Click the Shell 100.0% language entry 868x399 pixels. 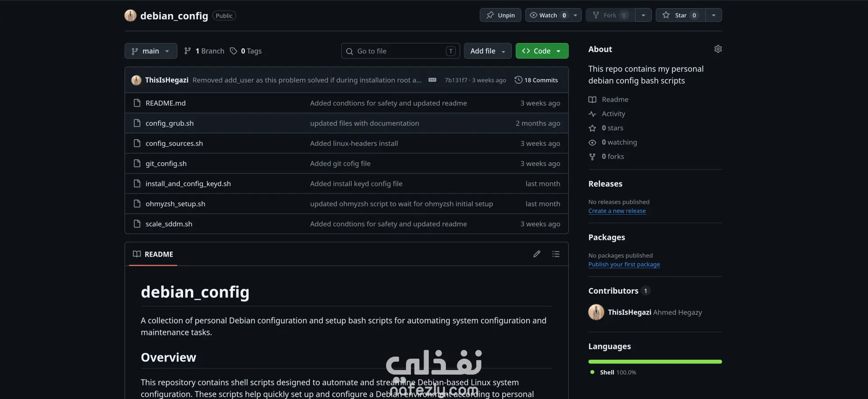(613, 372)
